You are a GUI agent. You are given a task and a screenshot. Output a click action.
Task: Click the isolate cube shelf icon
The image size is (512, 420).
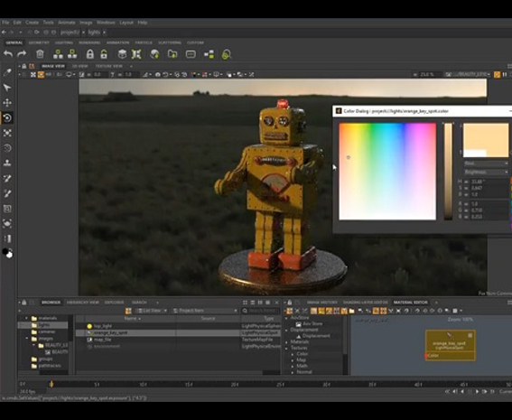(122, 54)
